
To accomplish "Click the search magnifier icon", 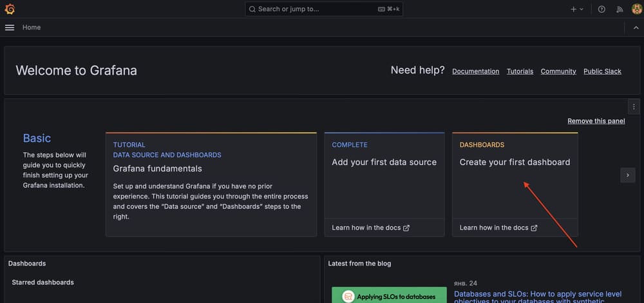I will point(252,9).
